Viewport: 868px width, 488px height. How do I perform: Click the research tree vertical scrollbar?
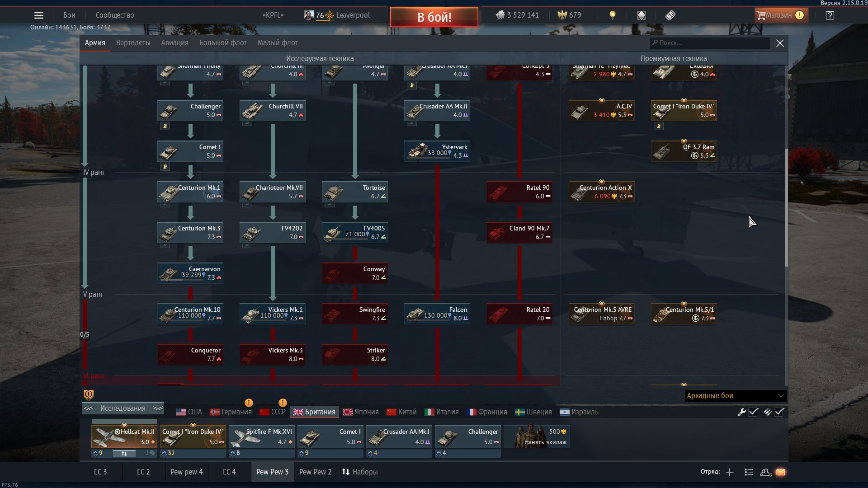pyautogui.click(x=787, y=208)
